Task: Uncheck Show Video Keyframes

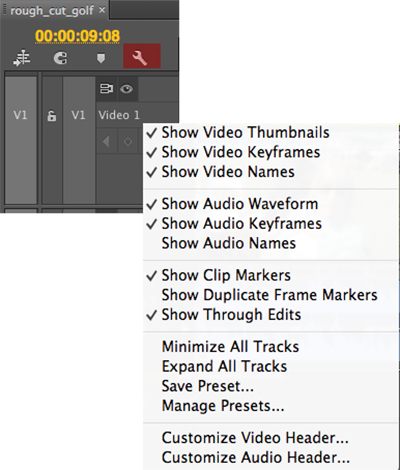Action: [x=271, y=152]
